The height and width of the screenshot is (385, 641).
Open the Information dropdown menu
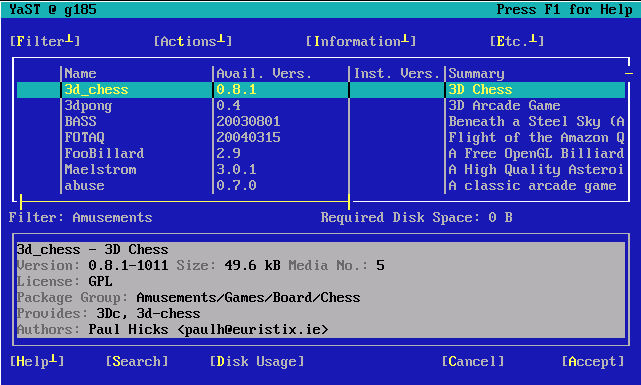coord(361,41)
